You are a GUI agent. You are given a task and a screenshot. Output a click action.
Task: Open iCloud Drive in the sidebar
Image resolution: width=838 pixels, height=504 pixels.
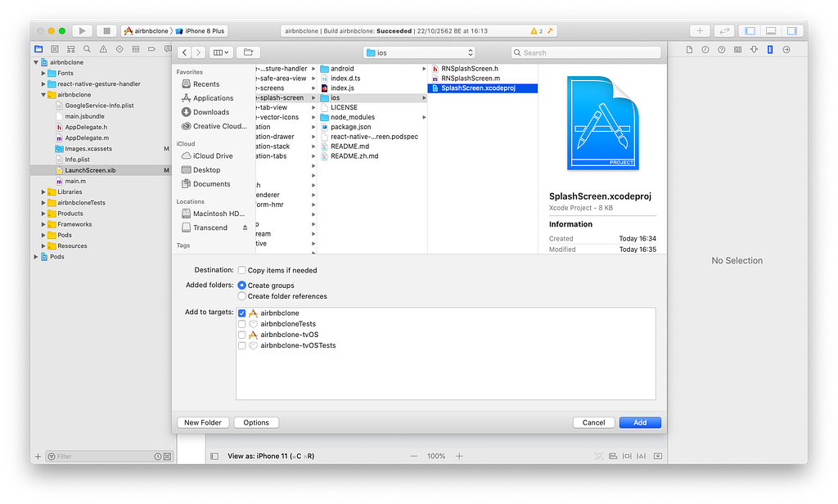tap(213, 156)
